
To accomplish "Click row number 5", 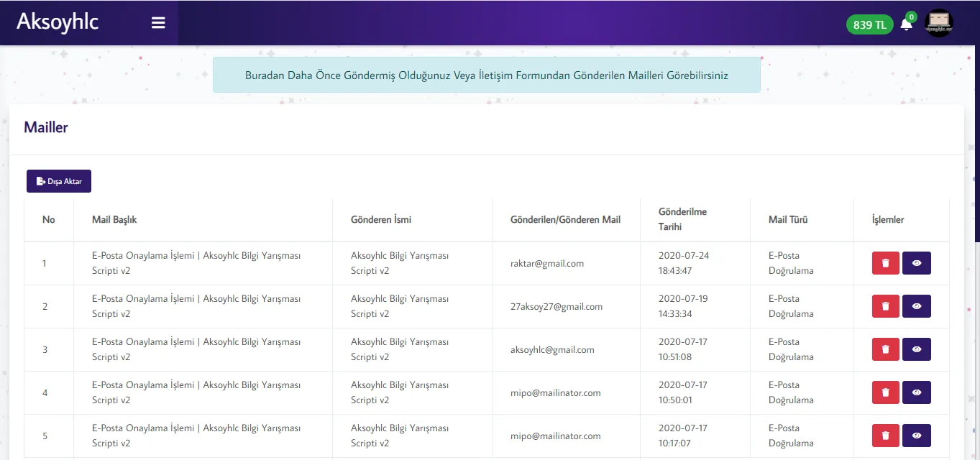I will (x=45, y=436).
